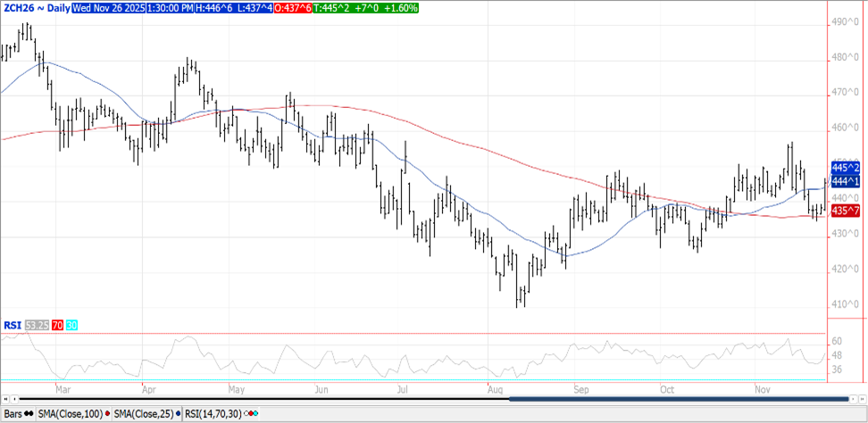Select the RSI(14,70,30) study tab
Viewport: 868px width, 423px height.
(214, 414)
